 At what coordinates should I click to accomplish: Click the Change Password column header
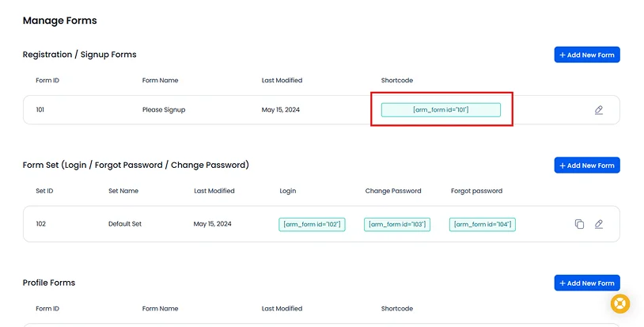(x=393, y=191)
